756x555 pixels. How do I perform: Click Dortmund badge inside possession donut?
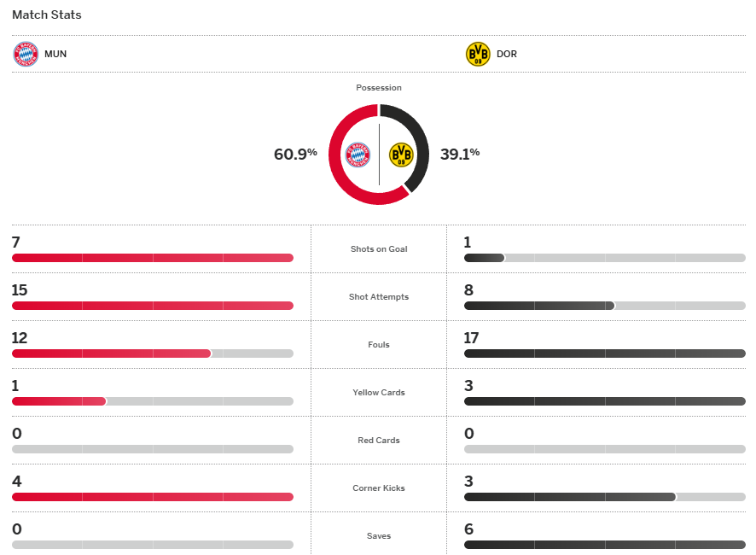[400, 155]
